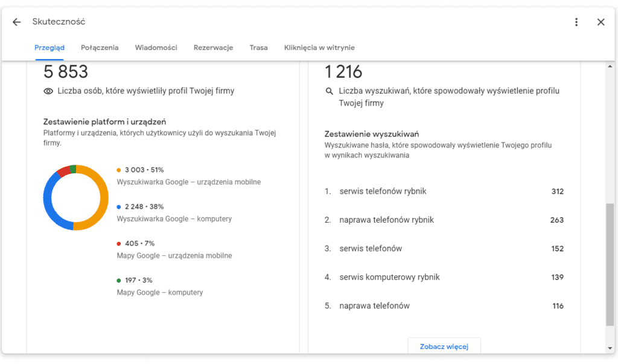This screenshot has width=618, height=364.
Task: Click the orange legend dot for 3 003
Action: tap(119, 170)
